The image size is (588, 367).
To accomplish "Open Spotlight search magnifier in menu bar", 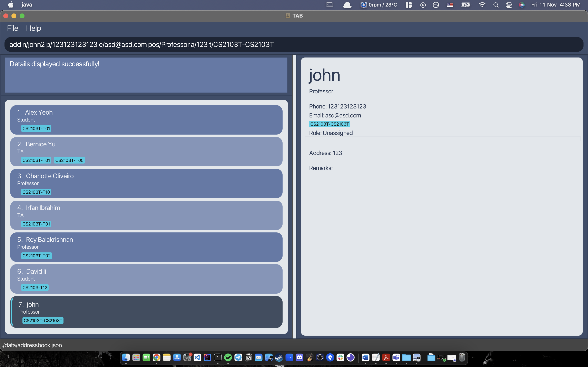I will [496, 5].
